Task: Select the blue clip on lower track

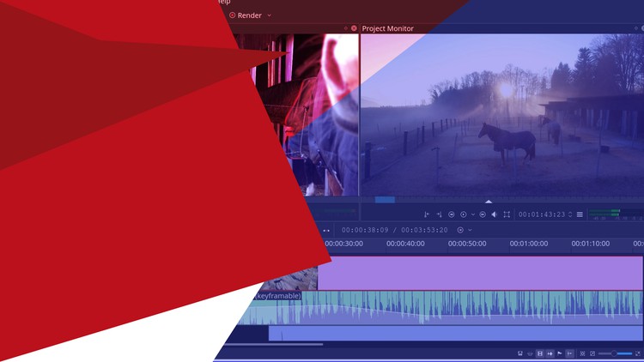Action: [455, 333]
